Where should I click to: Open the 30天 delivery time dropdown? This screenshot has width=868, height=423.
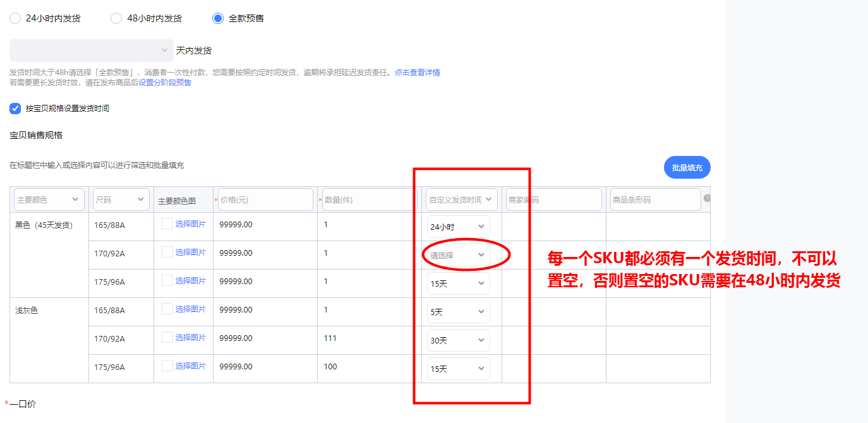coord(459,340)
